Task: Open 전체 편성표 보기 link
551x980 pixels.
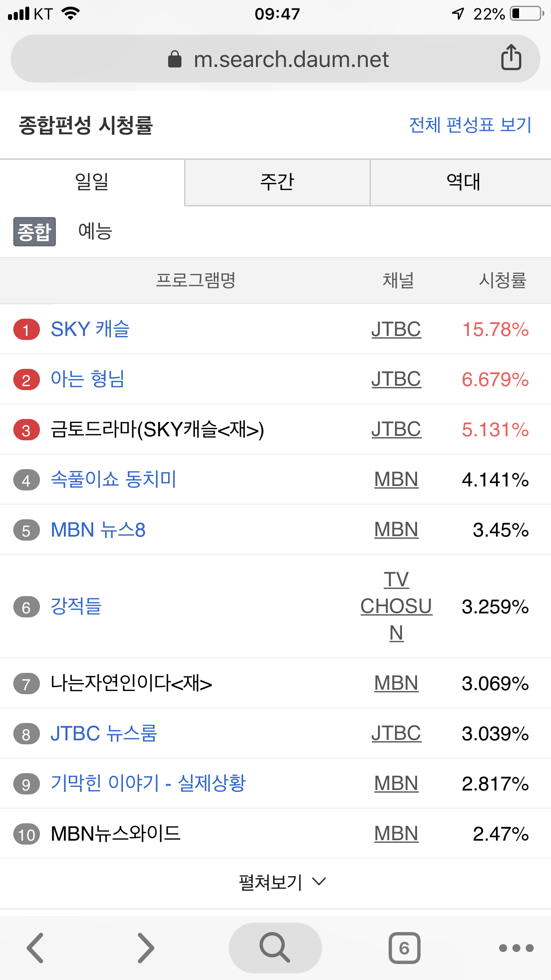Action: click(x=470, y=125)
